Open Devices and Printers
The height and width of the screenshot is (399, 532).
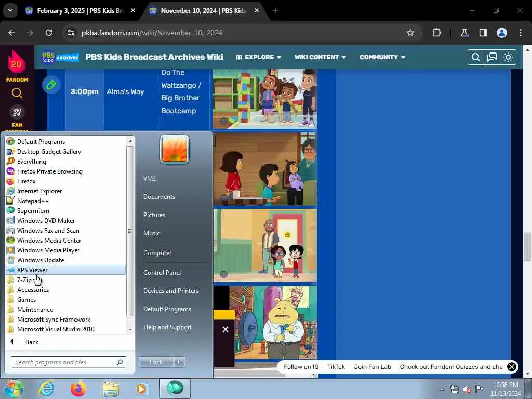point(170,291)
